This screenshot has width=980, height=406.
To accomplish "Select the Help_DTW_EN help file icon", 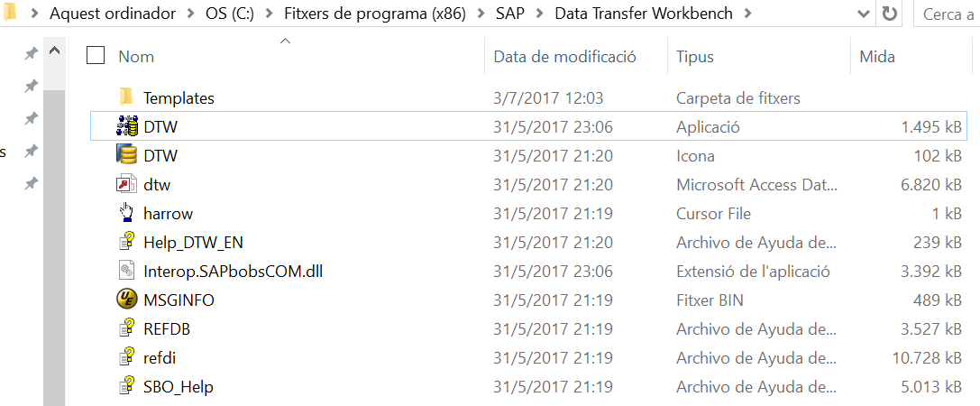I will tap(127, 242).
